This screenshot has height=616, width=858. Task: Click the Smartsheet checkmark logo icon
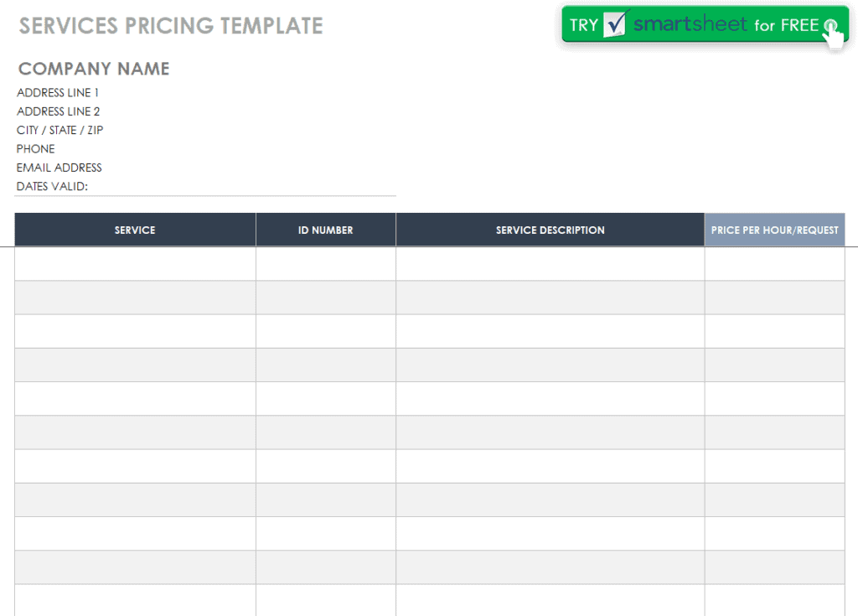(x=615, y=24)
